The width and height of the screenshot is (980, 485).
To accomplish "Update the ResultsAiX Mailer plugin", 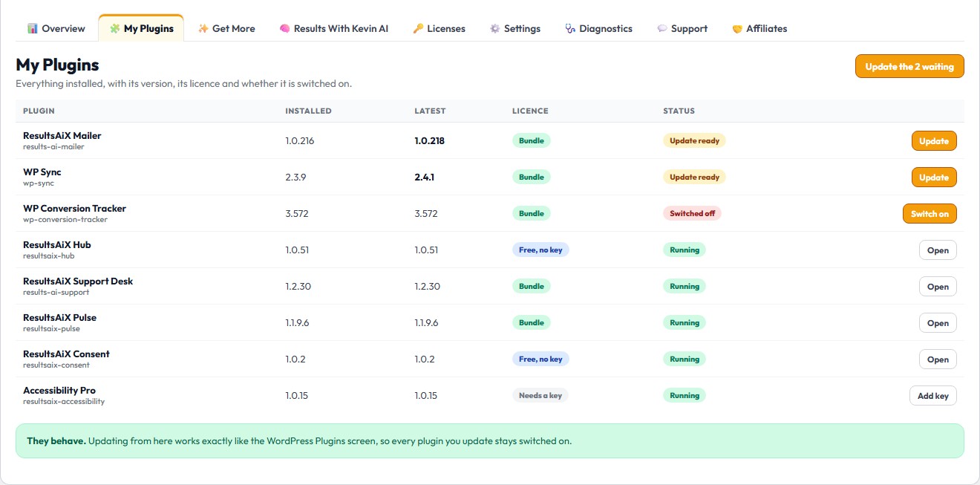I will click(x=934, y=140).
